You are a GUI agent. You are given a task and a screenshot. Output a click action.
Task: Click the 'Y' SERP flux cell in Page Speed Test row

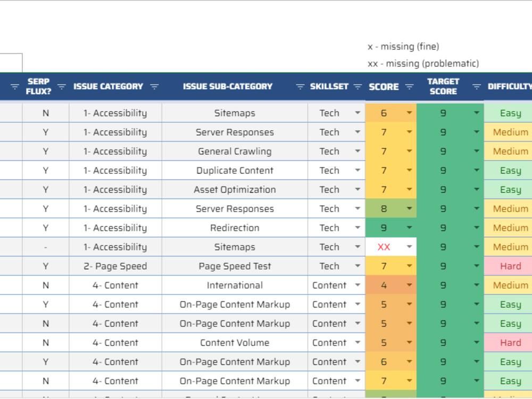pyautogui.click(x=46, y=267)
